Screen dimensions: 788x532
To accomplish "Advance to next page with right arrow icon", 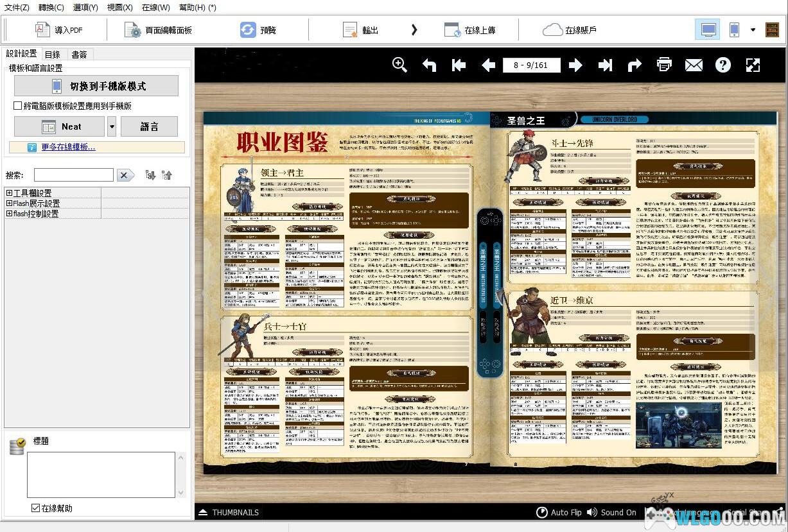I will [576, 64].
